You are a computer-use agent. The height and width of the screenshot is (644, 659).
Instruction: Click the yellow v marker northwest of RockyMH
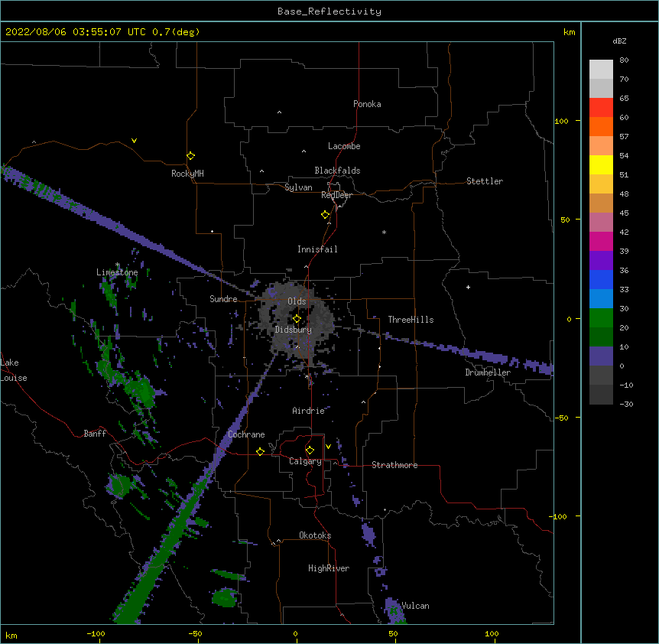tap(134, 141)
